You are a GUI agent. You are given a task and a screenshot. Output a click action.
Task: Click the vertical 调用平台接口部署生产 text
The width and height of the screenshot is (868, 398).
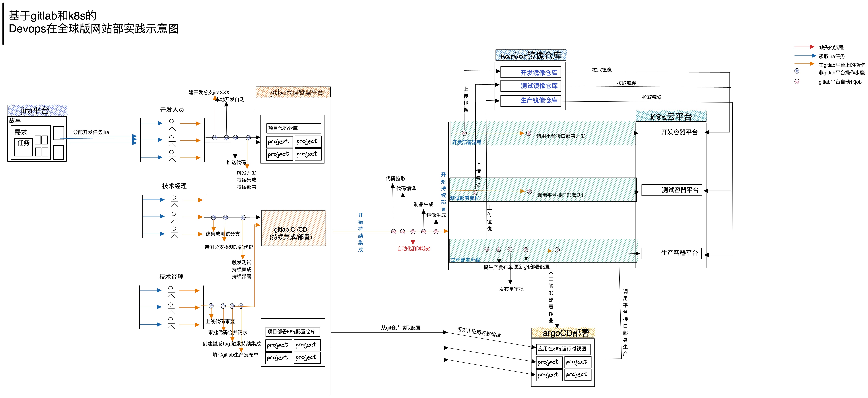[625, 322]
